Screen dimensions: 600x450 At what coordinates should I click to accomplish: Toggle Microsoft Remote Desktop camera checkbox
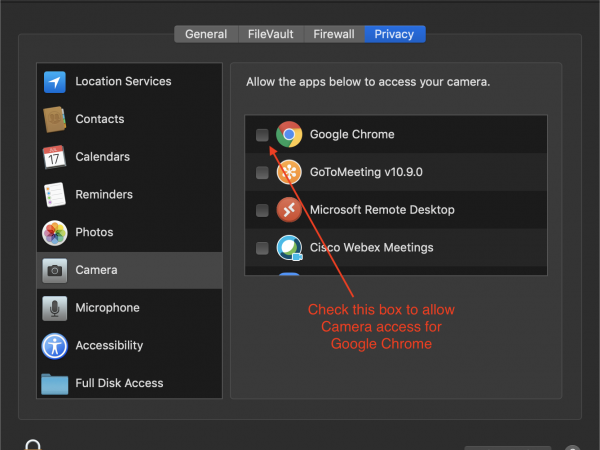click(x=262, y=210)
